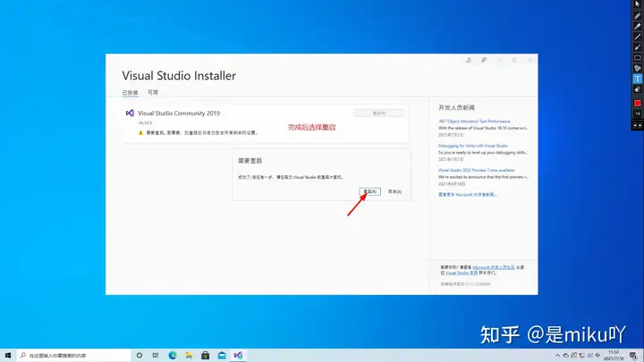The height and width of the screenshot is (362, 644).
Task: Select the arrow pointer annotation tool
Action: tap(638, 4)
